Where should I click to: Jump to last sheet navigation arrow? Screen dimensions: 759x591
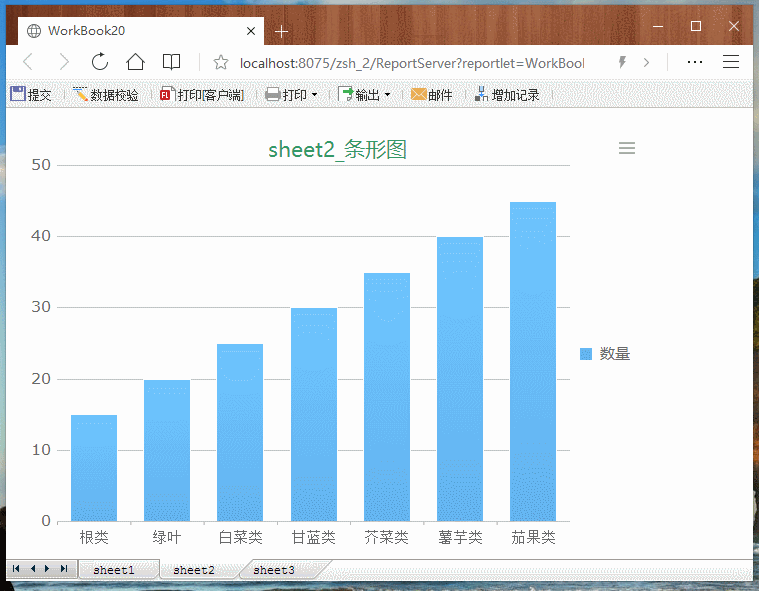[64, 568]
